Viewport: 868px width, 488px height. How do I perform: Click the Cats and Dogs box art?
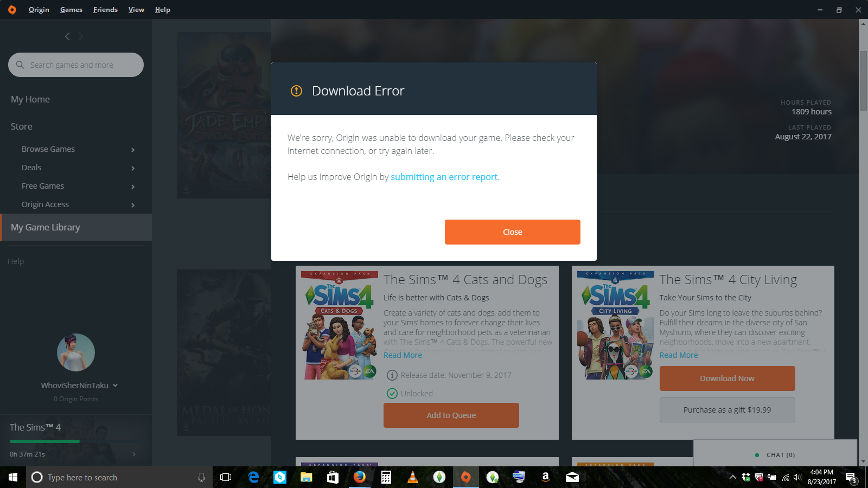(x=340, y=325)
